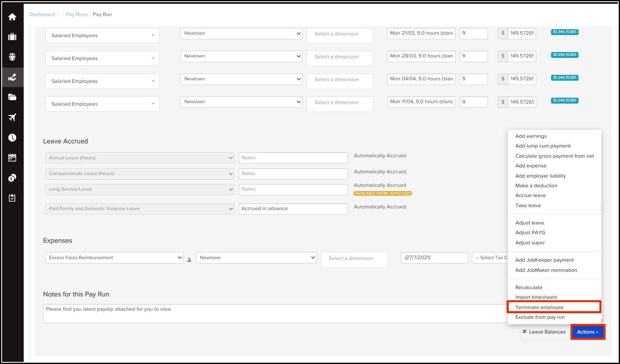
Task: Click the airplane icon in sidebar
Action: 12,117
